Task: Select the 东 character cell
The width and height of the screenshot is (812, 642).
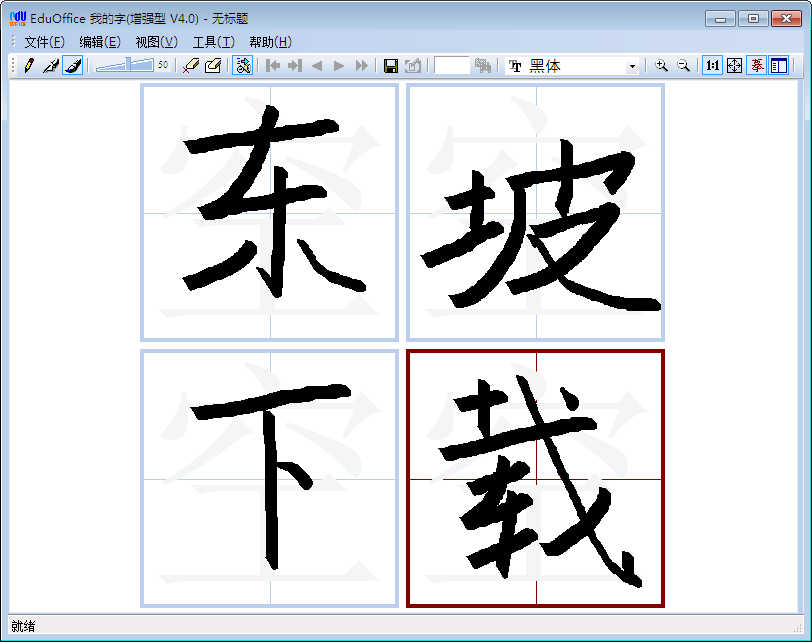Action: (x=268, y=211)
